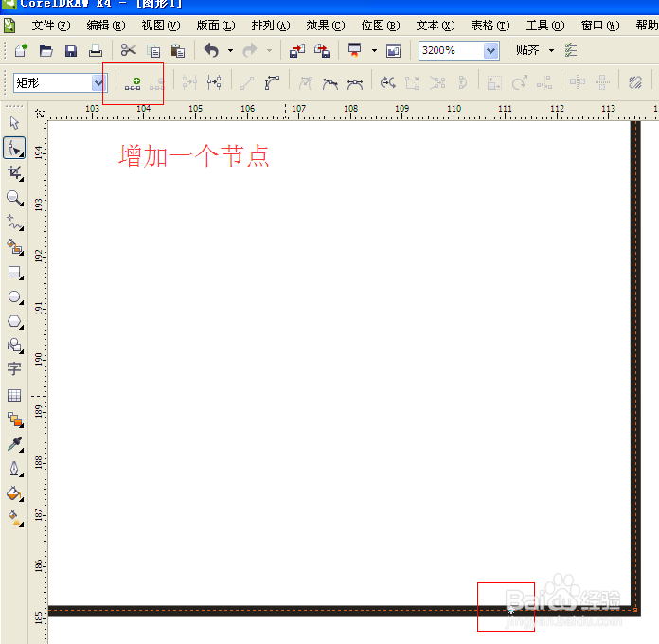Click the Import icon

coord(297,50)
